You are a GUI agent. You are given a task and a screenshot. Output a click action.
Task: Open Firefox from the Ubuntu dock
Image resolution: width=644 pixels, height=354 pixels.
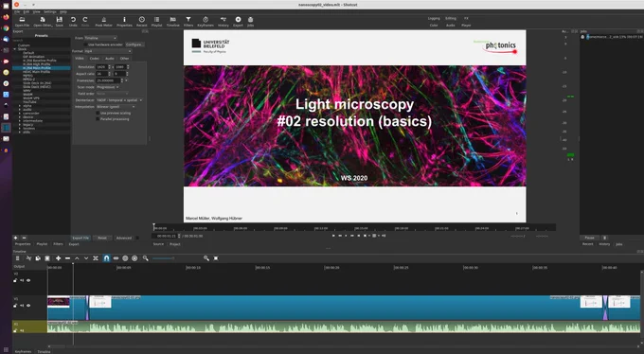(x=6, y=17)
